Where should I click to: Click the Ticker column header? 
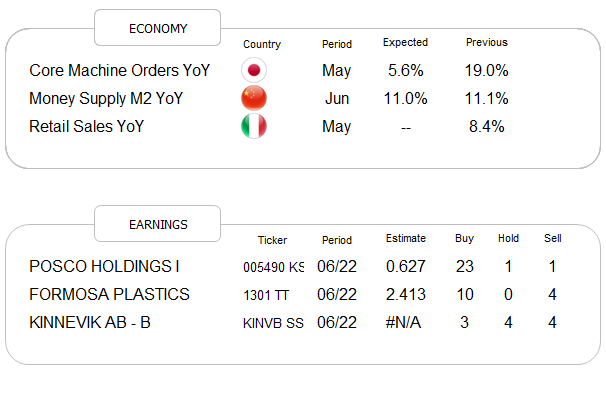click(272, 240)
